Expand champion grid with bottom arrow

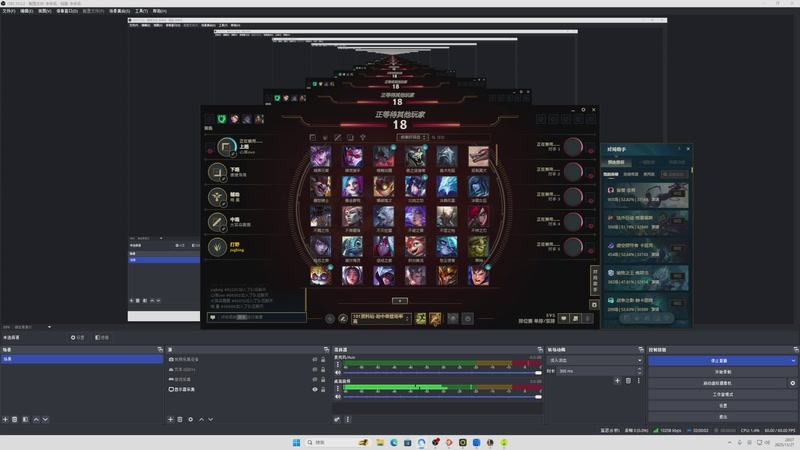tap(399, 301)
